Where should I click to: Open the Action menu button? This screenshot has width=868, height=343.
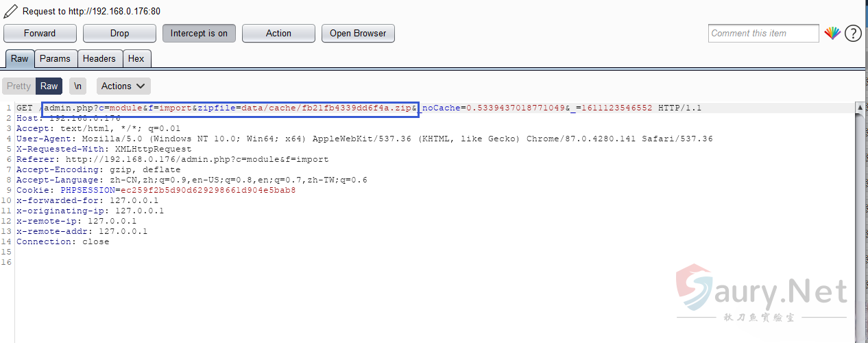click(278, 33)
